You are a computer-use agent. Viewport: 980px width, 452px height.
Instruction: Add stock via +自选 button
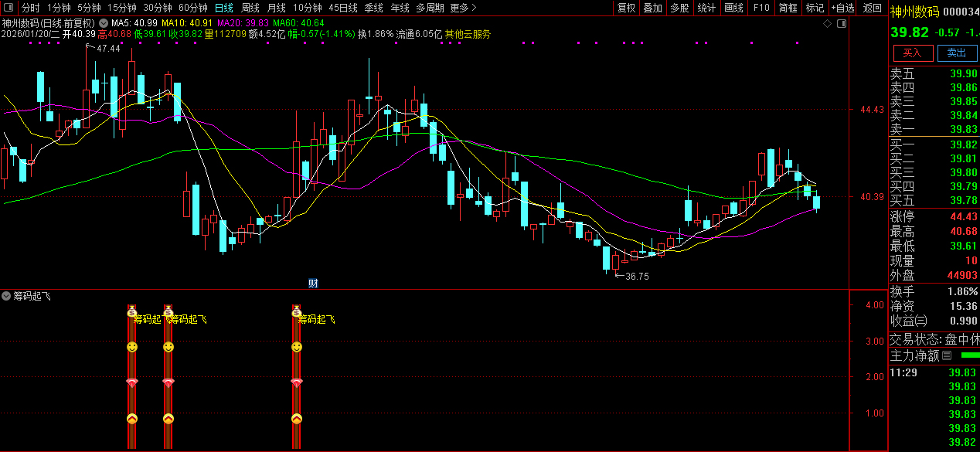842,8
